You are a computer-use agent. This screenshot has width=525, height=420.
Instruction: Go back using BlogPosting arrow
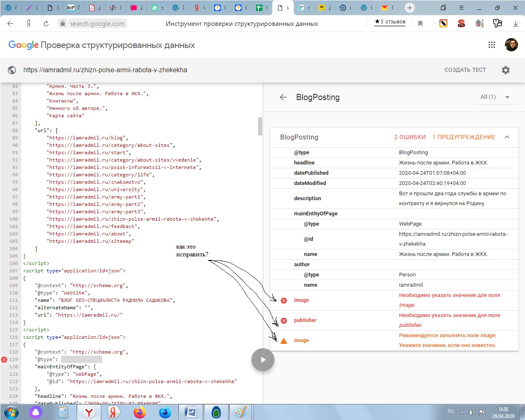coord(283,97)
